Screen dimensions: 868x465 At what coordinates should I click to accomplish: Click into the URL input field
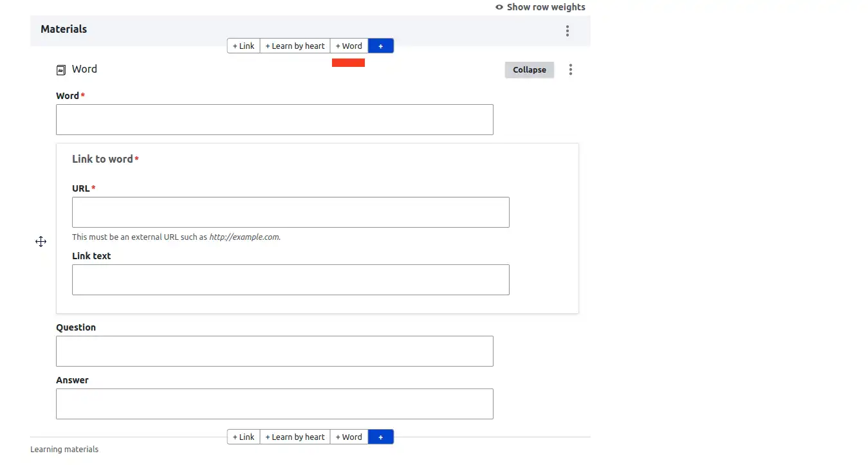[290, 212]
